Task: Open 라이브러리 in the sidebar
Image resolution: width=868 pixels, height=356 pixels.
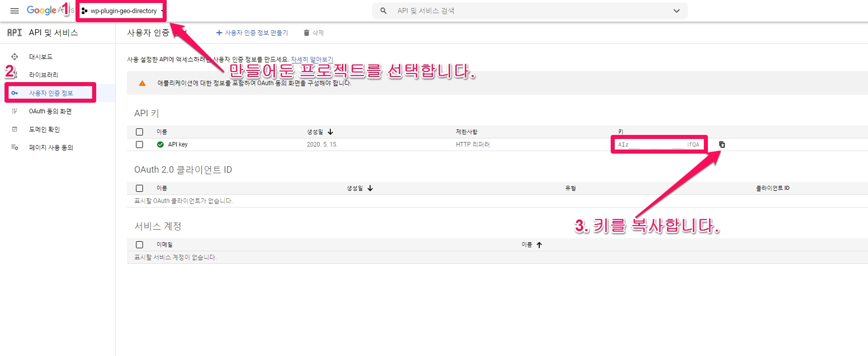Action: point(43,75)
